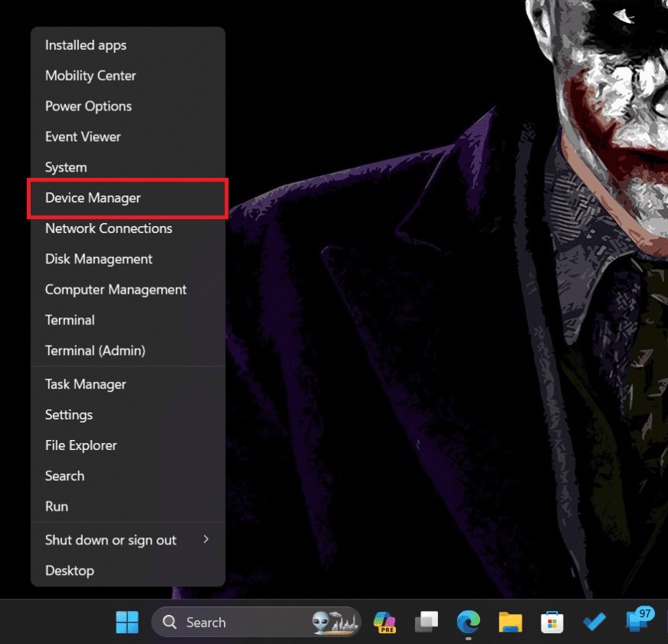Open Task View from the taskbar
The width and height of the screenshot is (668, 644).
(426, 622)
